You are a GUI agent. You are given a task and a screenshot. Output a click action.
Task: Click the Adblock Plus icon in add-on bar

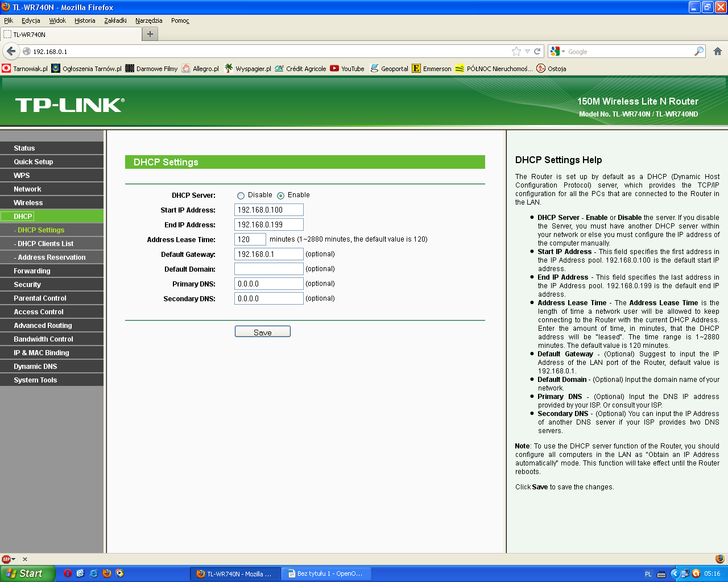point(6,559)
